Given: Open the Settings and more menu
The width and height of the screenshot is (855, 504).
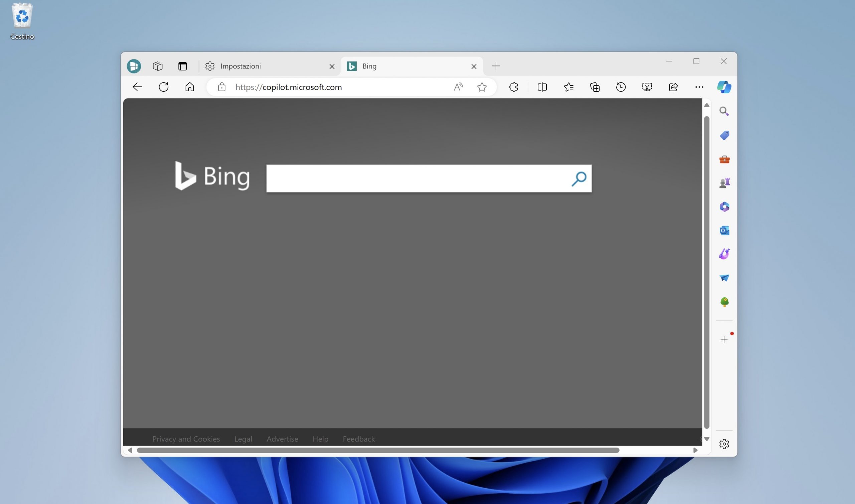Looking at the screenshot, I should tap(699, 87).
